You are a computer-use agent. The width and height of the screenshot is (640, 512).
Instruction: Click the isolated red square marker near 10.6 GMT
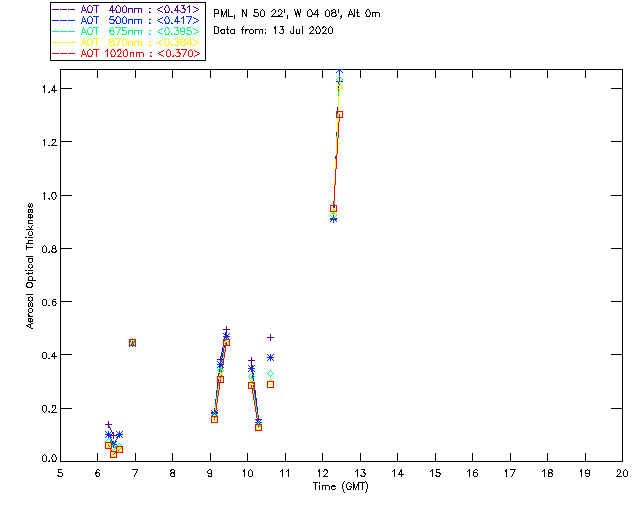[270, 385]
